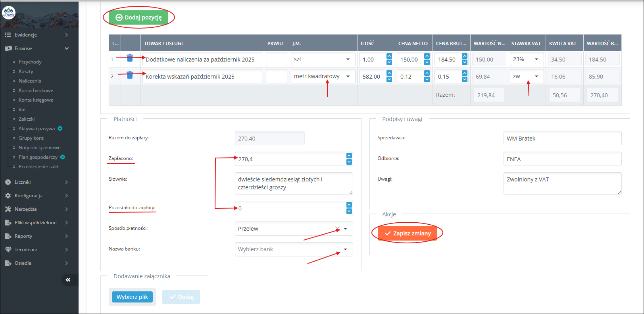644x314 pixels.
Task: Increase Zapłacono amount with up stepper
Action: (x=349, y=156)
